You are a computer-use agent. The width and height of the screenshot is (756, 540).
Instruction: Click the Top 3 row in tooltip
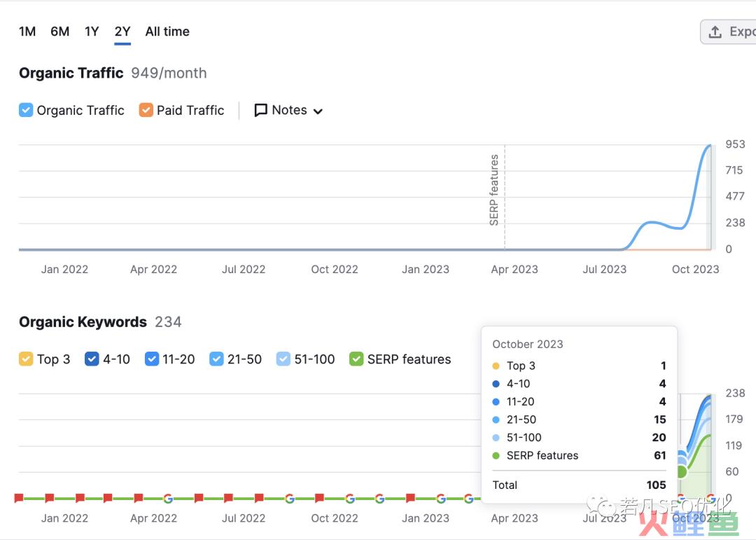[x=579, y=366]
